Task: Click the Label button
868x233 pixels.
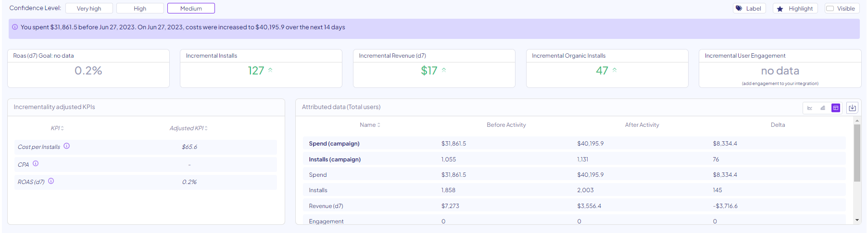Action: point(748,9)
